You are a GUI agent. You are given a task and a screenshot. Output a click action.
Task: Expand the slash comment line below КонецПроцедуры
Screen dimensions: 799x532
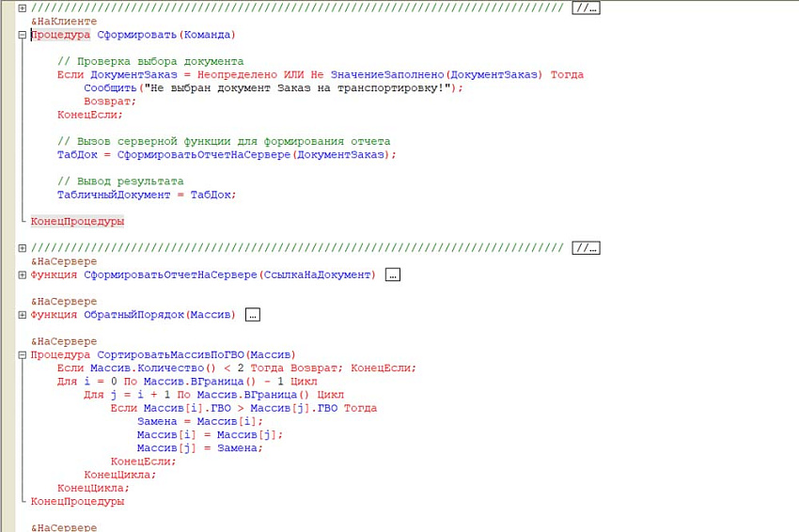[x=22, y=248]
